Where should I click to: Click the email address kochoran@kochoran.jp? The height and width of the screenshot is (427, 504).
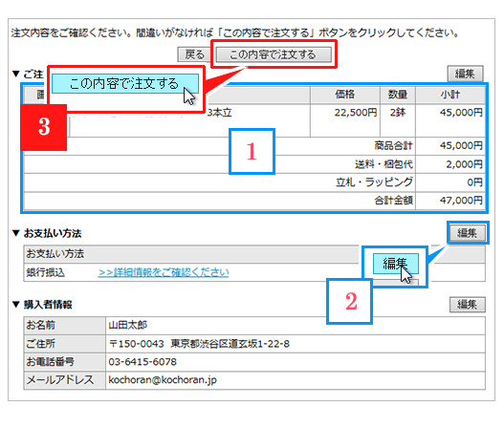click(163, 380)
